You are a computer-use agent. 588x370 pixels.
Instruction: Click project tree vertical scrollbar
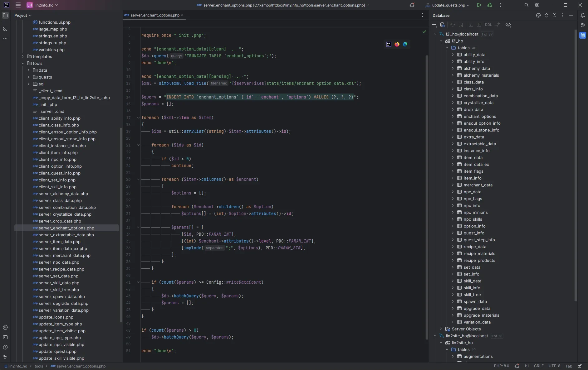click(121, 225)
